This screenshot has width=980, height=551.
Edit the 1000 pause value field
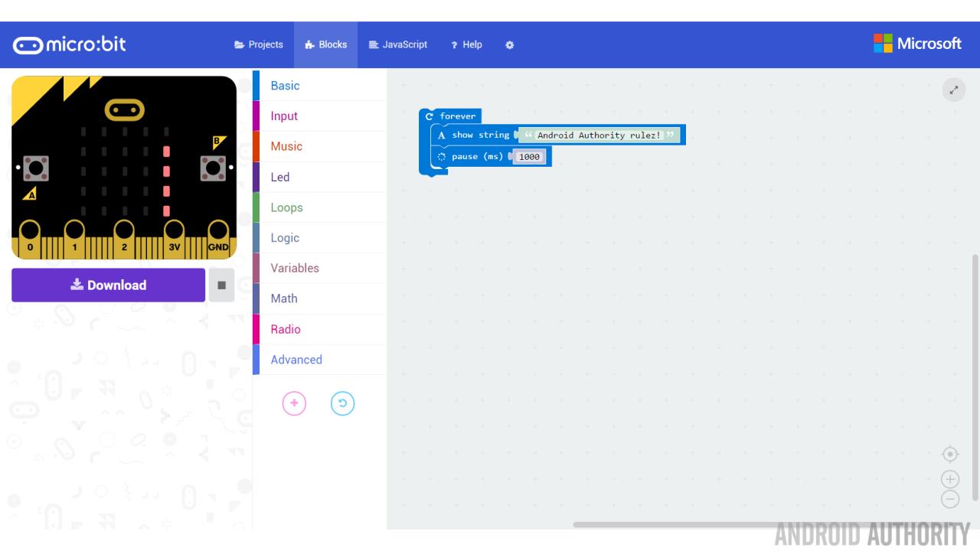(529, 157)
